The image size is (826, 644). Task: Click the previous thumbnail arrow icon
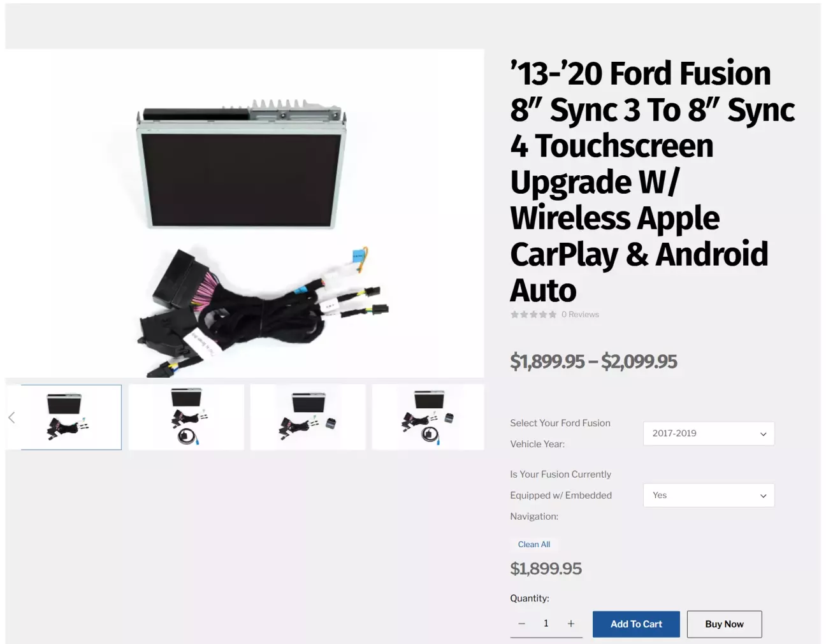tap(11, 417)
